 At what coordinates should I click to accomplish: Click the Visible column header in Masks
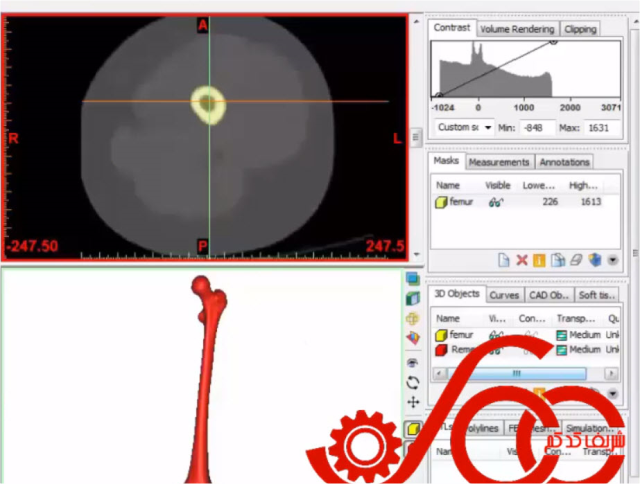498,186
